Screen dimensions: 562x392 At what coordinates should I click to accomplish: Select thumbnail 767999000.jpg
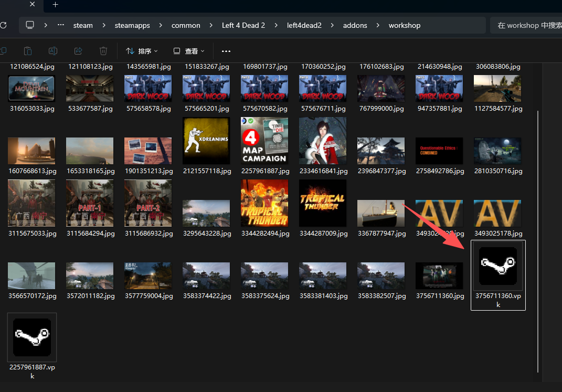[x=381, y=88]
